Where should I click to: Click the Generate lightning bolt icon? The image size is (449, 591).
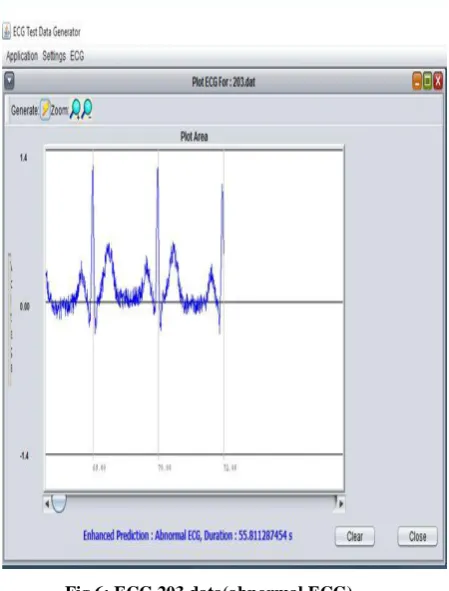45,110
